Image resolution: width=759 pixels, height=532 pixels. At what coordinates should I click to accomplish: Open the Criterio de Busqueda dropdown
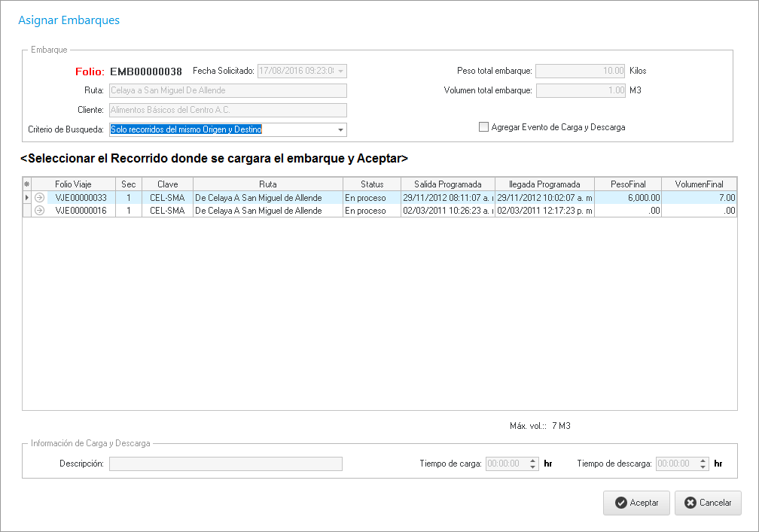tap(340, 130)
